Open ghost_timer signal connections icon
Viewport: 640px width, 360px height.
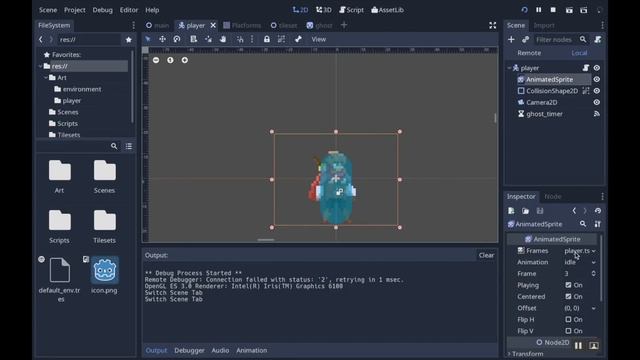click(597, 114)
